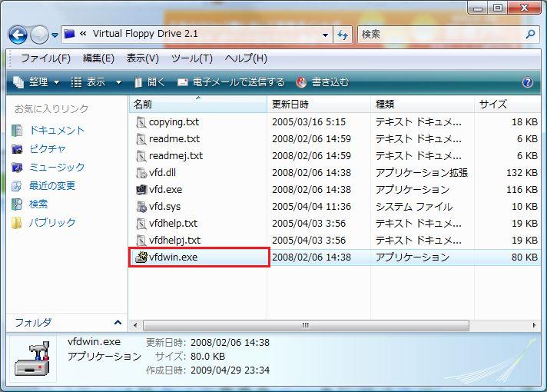
Task: Open the 表示(V) menu
Action: [x=142, y=58]
